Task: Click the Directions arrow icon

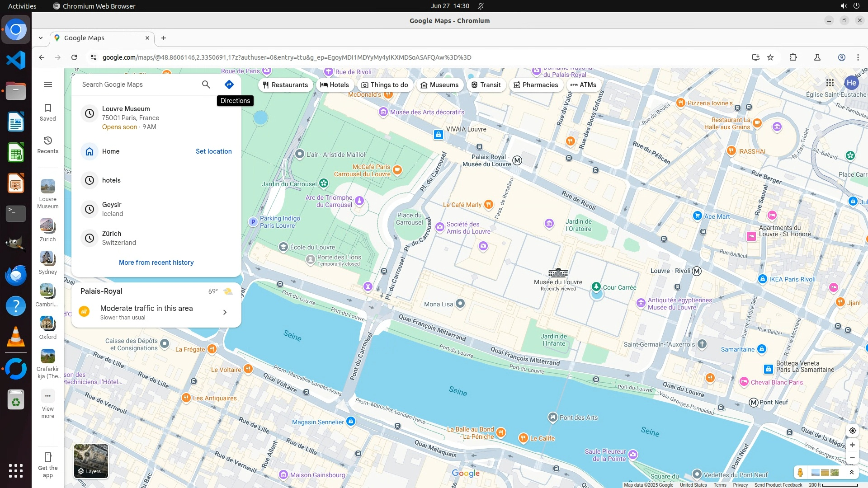Action: pyautogui.click(x=229, y=84)
